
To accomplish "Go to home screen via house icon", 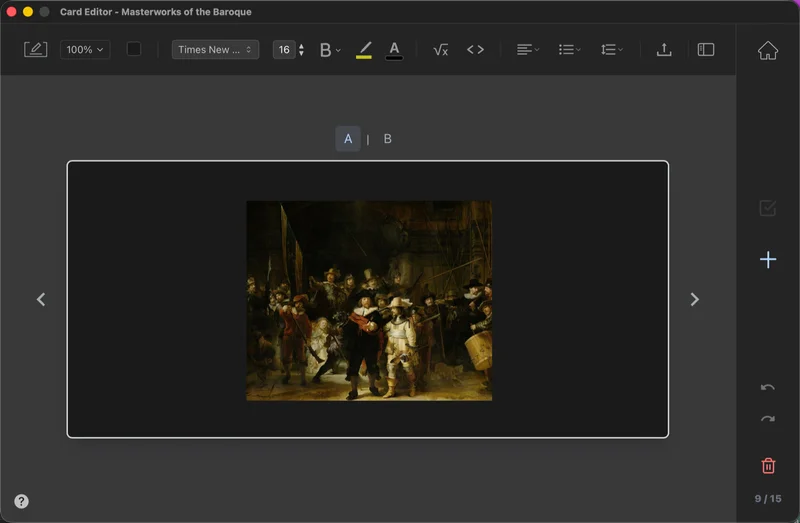I will pyautogui.click(x=767, y=50).
